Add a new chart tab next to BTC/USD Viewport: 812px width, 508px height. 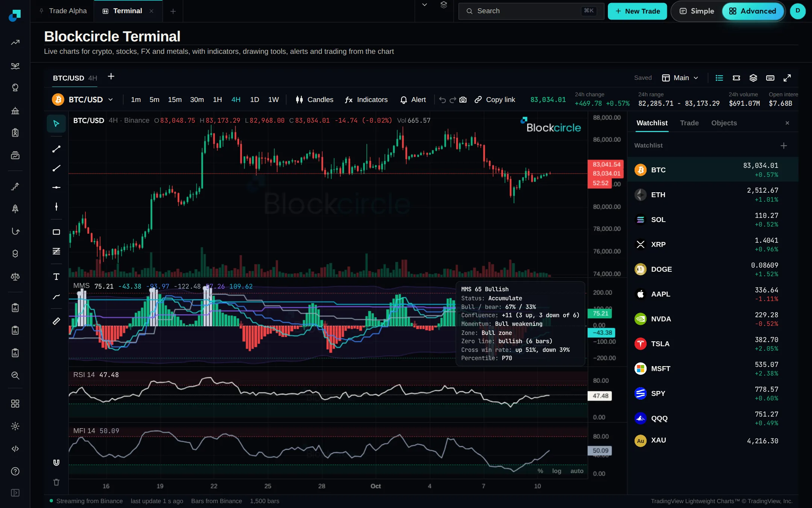pos(111,77)
